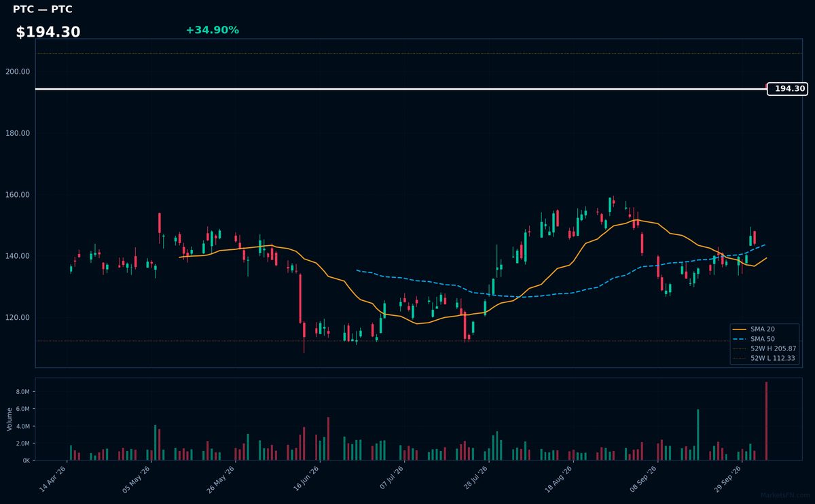Click the 194.30 price tag on right axis
The image size is (815, 504).
point(788,88)
